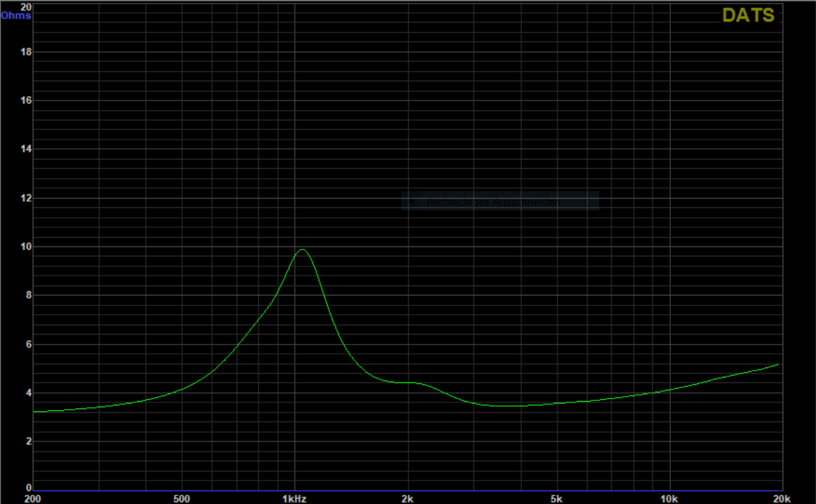
Task: Click the 18 ohm value on vertical axis
Action: coord(26,52)
